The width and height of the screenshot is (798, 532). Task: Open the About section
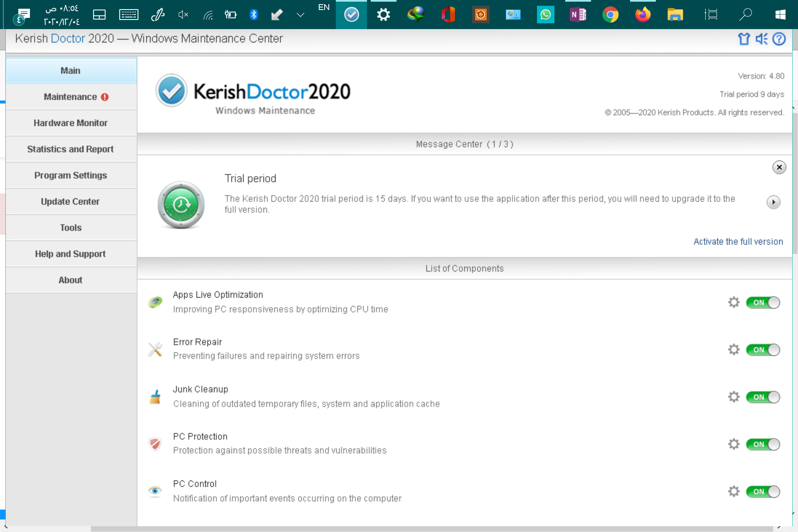pyautogui.click(x=71, y=280)
